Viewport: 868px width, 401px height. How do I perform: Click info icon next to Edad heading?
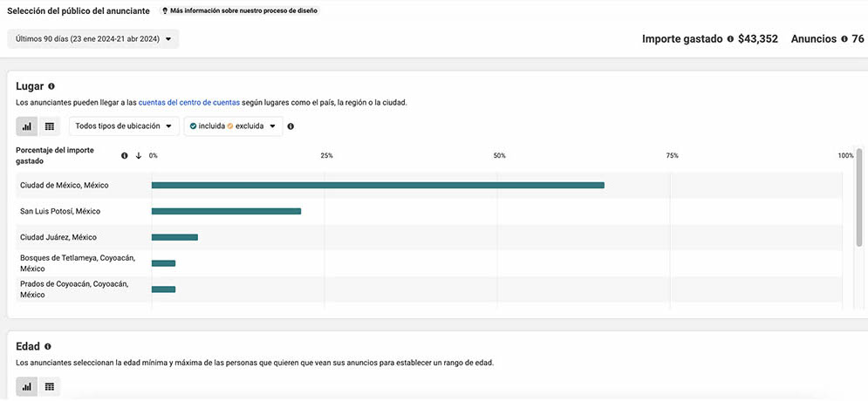pos(48,346)
